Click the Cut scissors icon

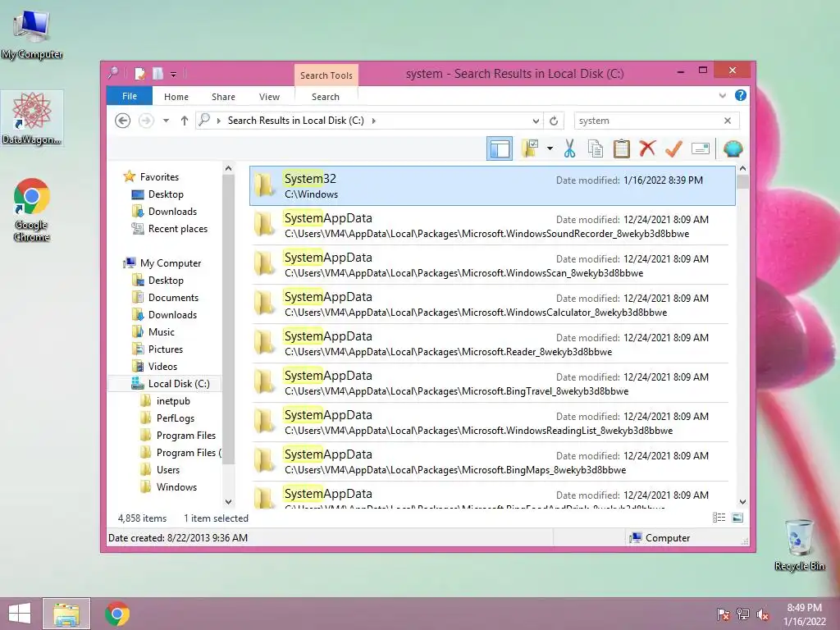pos(569,148)
